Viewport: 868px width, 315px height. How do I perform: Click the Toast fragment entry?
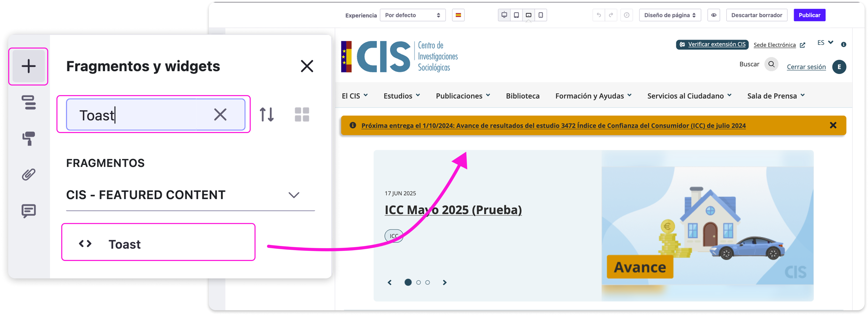coord(158,244)
